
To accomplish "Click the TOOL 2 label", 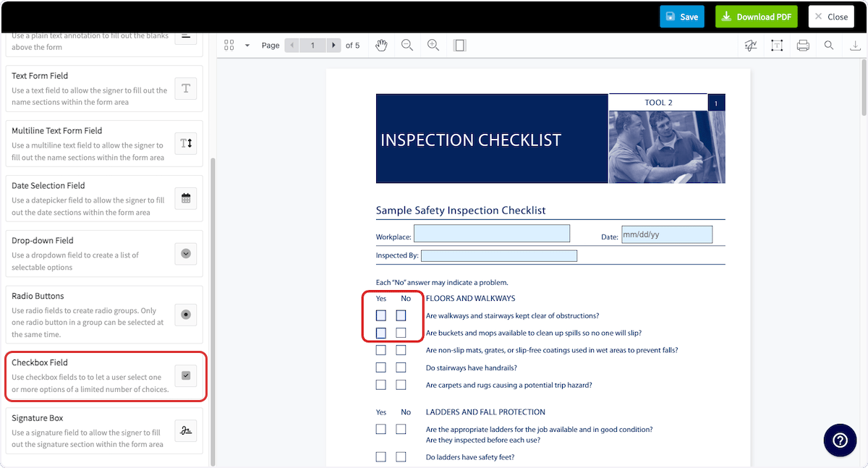I will [x=658, y=103].
